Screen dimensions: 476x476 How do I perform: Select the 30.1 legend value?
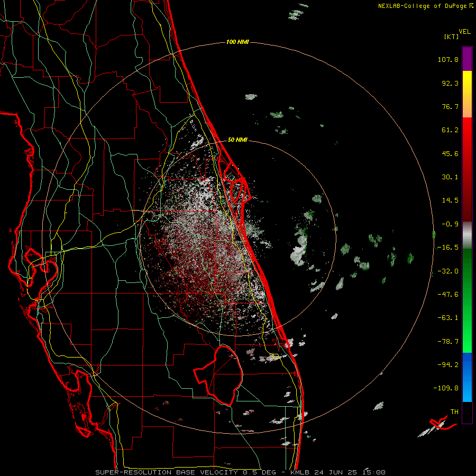[x=450, y=177]
